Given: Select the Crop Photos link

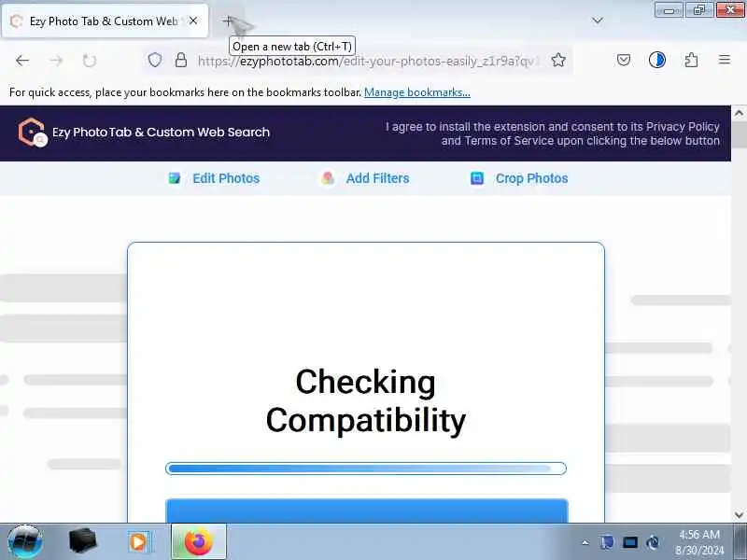Looking at the screenshot, I should point(531,178).
